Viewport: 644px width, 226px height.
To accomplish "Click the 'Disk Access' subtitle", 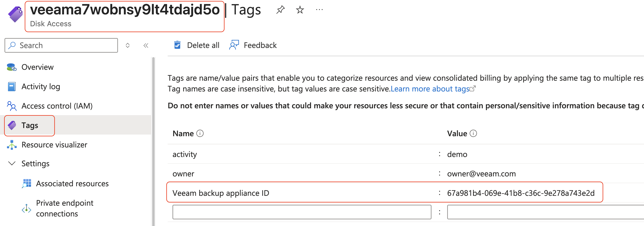I will [50, 24].
